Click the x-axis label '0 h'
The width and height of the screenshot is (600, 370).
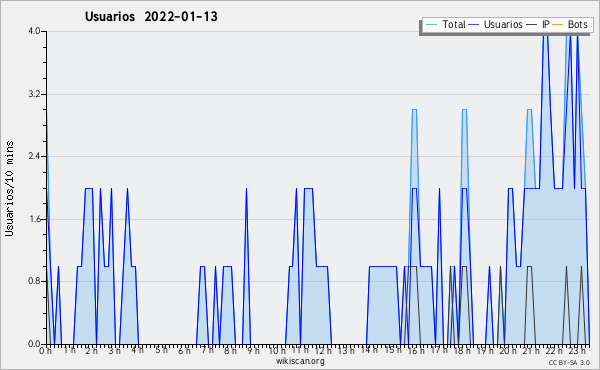46,351
